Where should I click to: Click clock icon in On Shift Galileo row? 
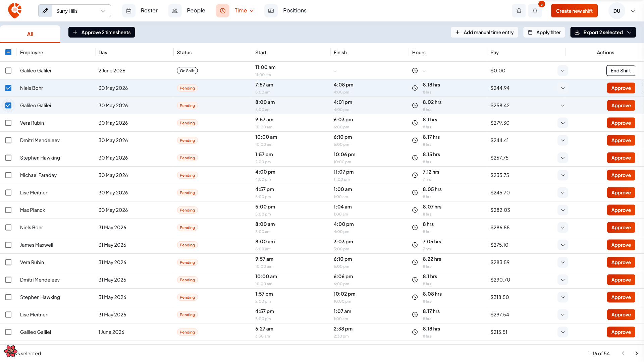coord(415,71)
